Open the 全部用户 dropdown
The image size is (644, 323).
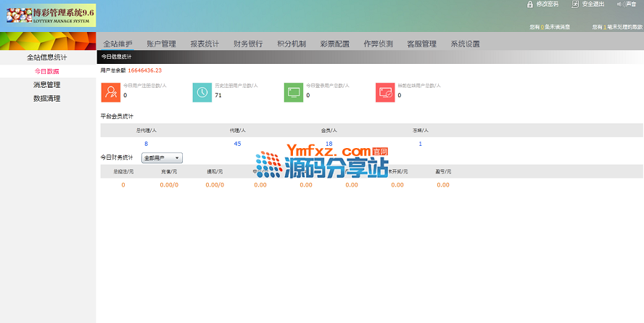pyautogui.click(x=162, y=158)
